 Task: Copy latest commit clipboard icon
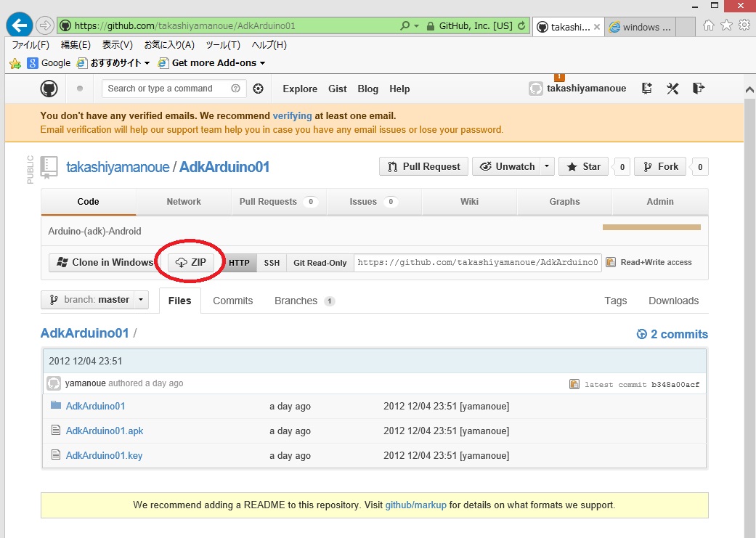tap(574, 384)
